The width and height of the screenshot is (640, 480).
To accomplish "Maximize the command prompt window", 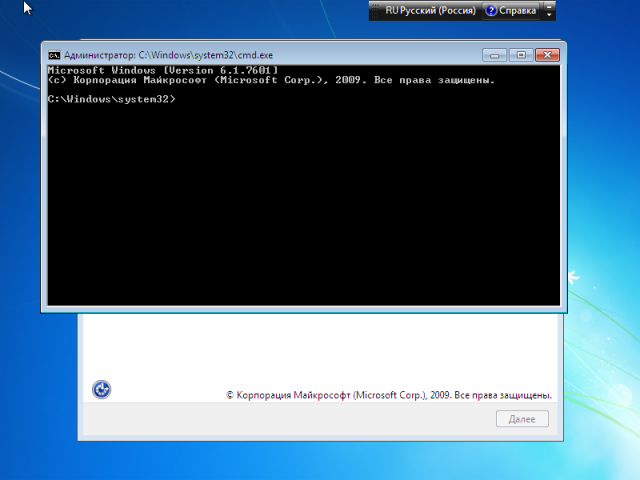I will point(521,55).
